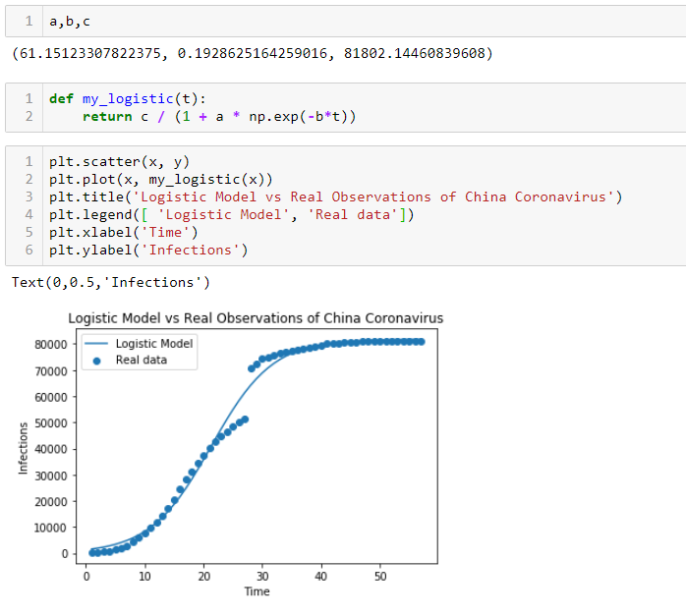This screenshot has width=686, height=616.
Task: Click the 20 x-axis tick label
Action: tap(203, 577)
